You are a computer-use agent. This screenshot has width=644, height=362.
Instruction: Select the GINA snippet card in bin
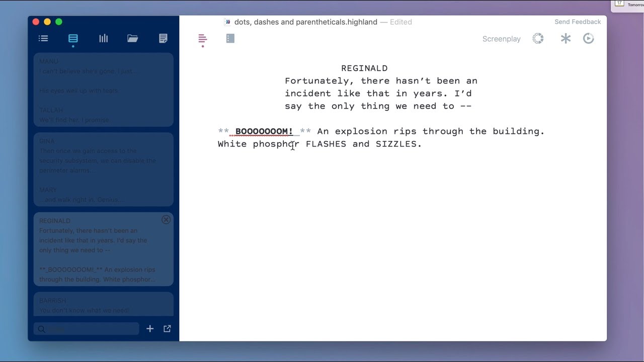pos(104,169)
